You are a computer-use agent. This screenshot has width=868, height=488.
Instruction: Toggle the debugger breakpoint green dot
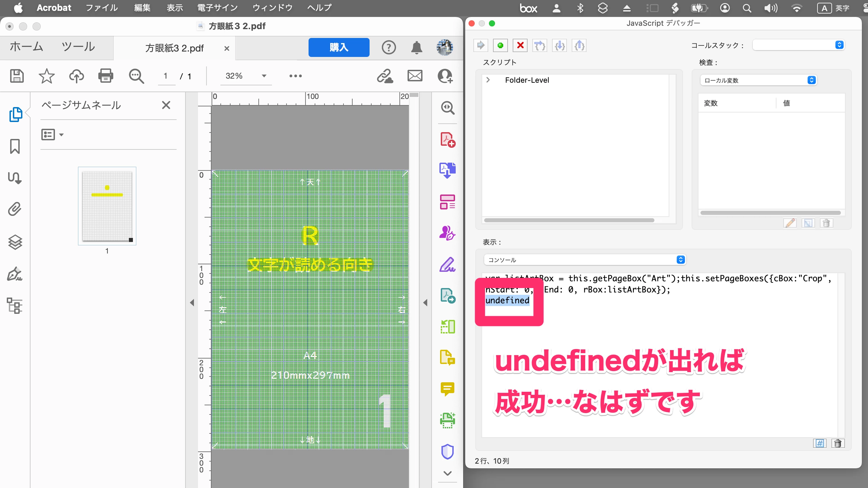500,45
